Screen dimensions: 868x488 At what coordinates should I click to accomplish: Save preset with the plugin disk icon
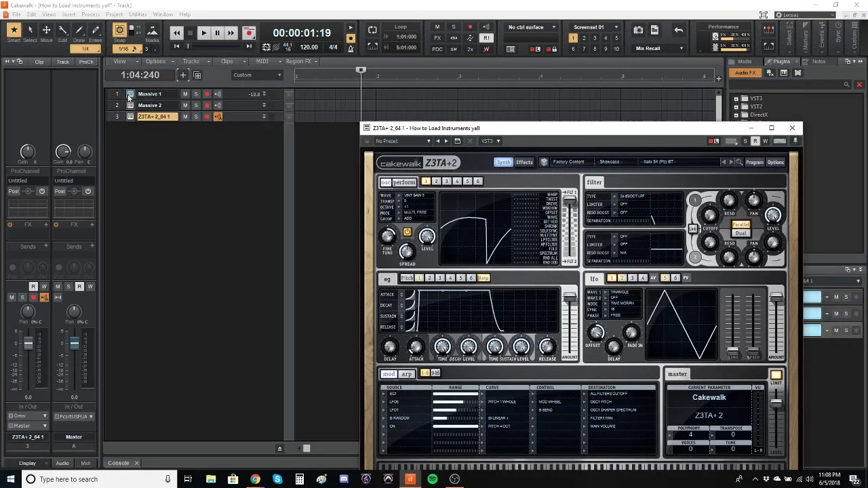pos(457,141)
